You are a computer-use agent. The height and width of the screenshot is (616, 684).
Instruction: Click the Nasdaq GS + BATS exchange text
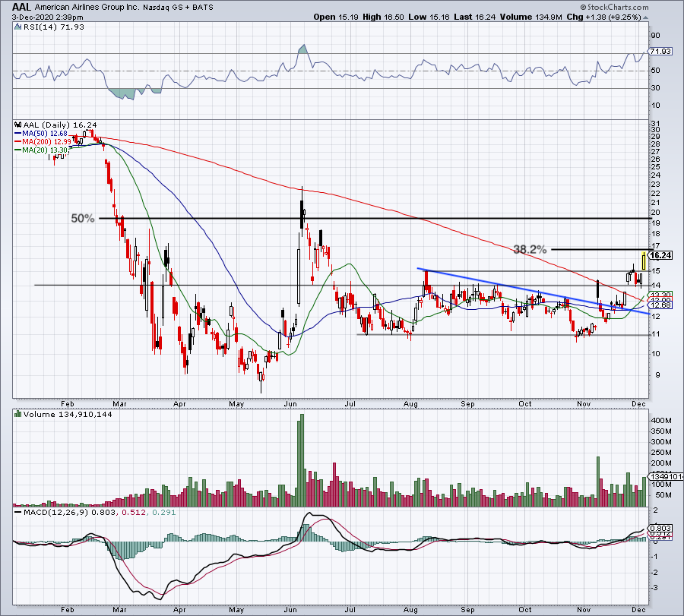point(178,8)
